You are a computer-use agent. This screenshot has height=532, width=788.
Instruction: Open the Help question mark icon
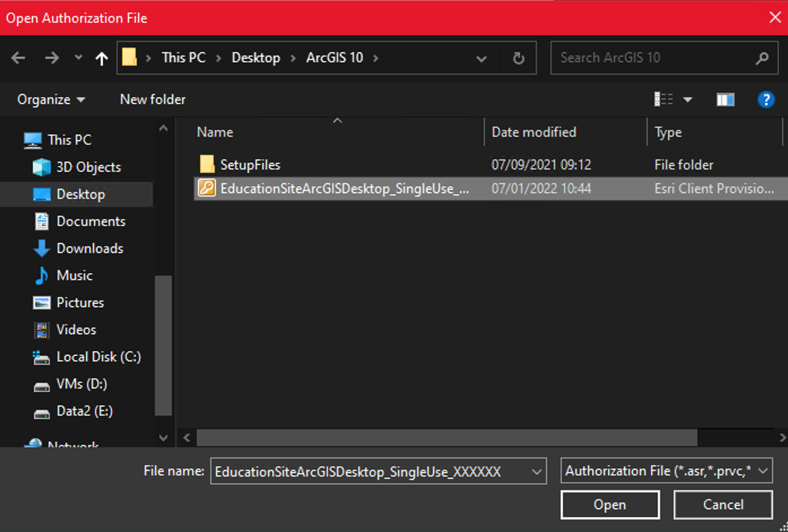tap(765, 100)
